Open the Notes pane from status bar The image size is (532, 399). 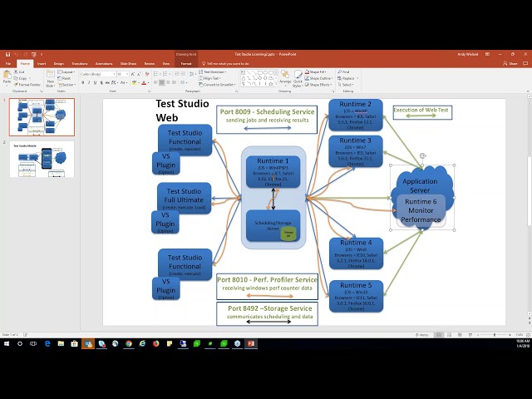tap(422, 335)
